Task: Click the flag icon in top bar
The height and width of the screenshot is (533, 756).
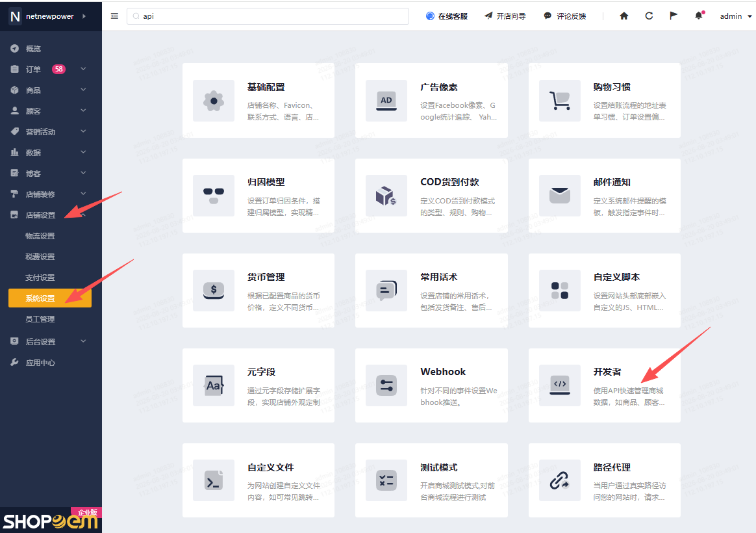Action: tap(674, 16)
